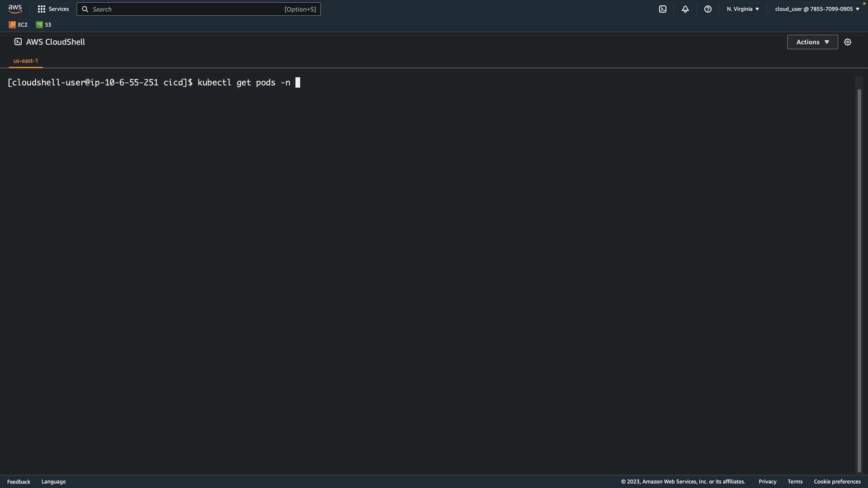Open the Services grid menu

click(x=42, y=9)
